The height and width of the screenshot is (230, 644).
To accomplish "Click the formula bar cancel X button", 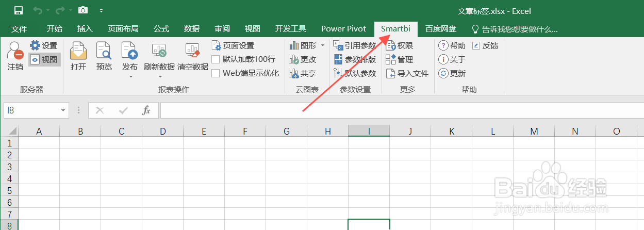I will click(100, 110).
